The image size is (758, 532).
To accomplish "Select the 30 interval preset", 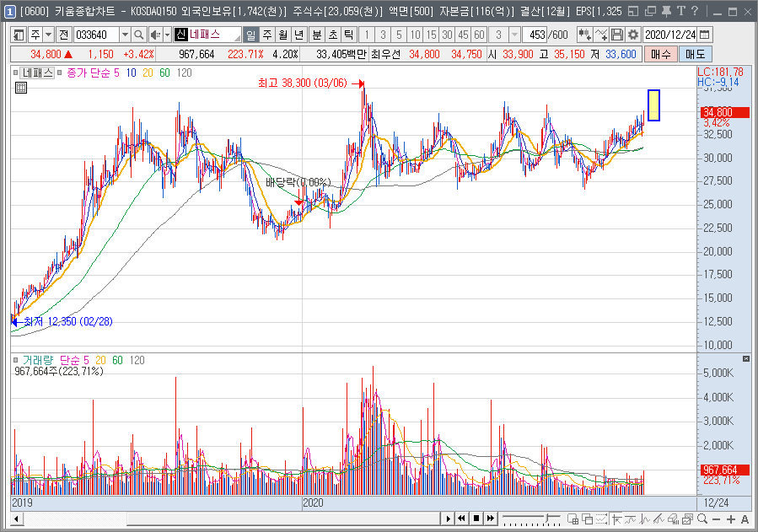I will click(447, 35).
